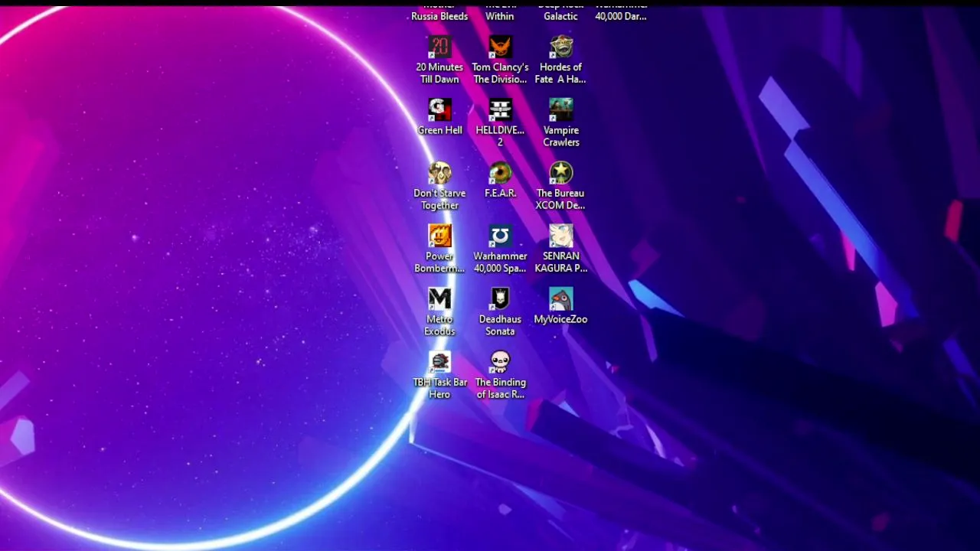This screenshot has width=980, height=551.
Task: Select the "Galactic" shortcut label
Action: (560, 16)
